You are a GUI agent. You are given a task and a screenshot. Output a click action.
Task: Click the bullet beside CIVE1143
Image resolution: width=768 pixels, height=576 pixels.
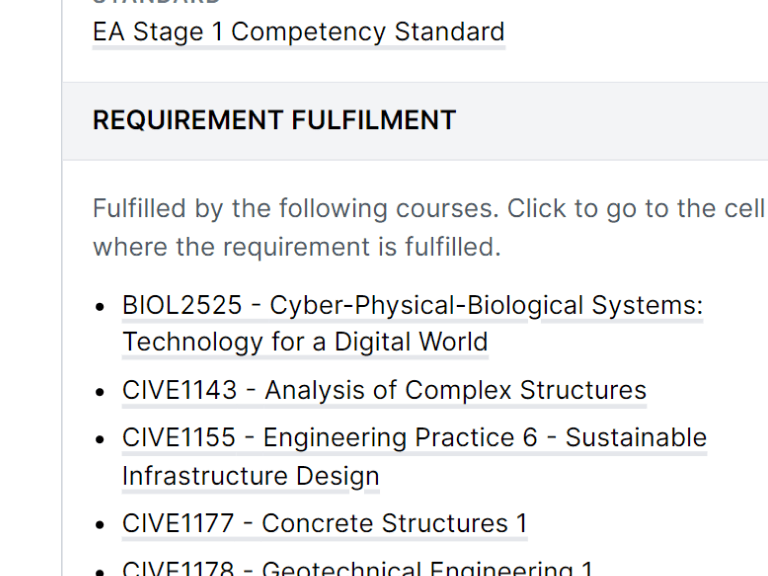(100, 392)
